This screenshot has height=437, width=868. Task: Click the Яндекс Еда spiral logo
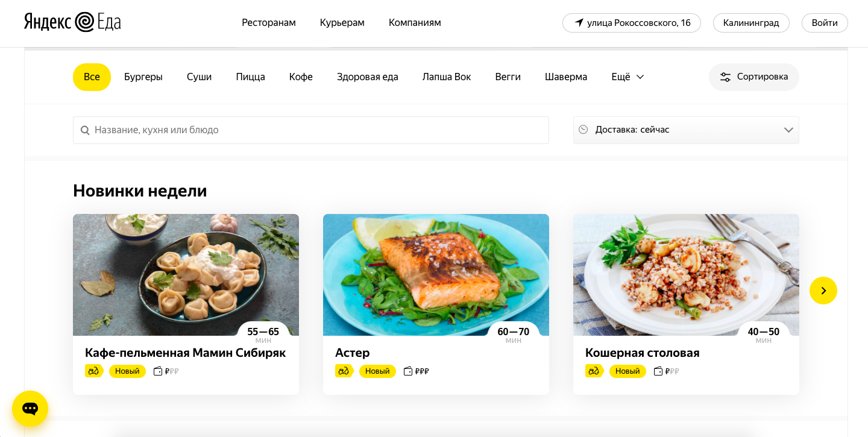[84, 22]
